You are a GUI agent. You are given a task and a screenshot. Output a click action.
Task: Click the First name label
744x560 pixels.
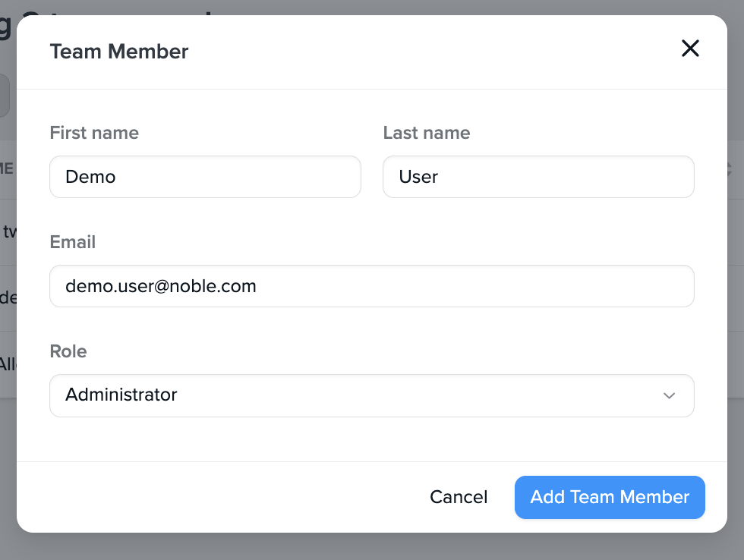point(94,133)
